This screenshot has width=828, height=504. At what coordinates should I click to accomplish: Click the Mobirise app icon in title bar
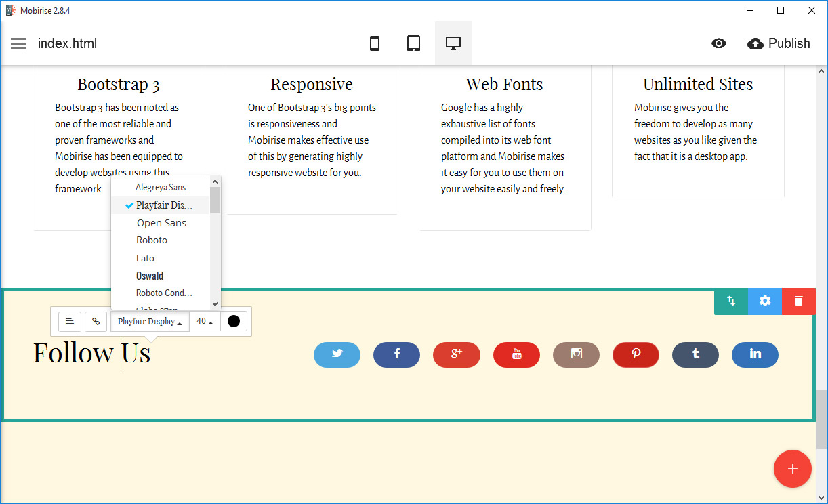(x=10, y=10)
